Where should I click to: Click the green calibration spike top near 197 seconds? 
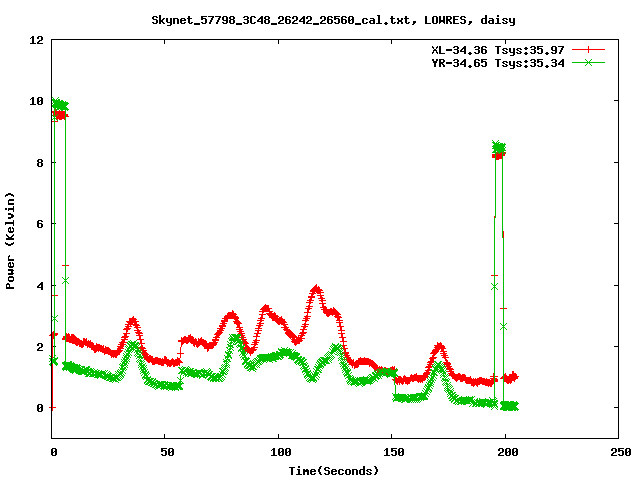[x=499, y=147]
